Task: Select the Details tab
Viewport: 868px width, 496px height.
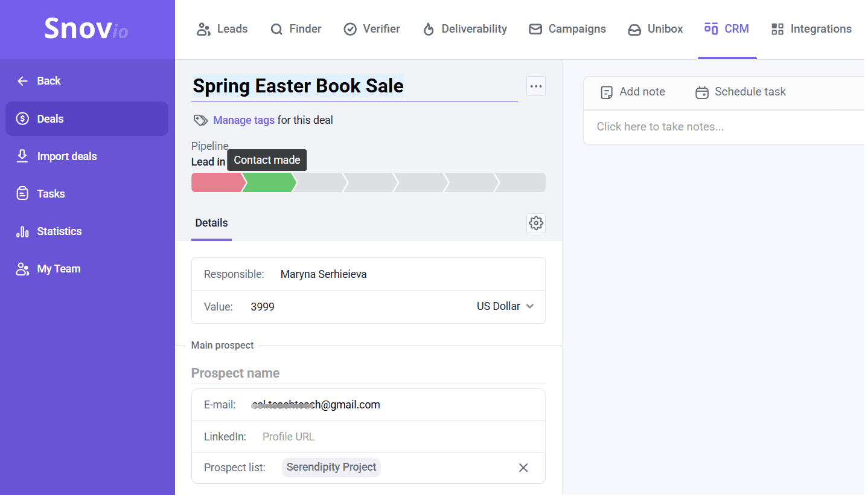Action: pyautogui.click(x=211, y=223)
